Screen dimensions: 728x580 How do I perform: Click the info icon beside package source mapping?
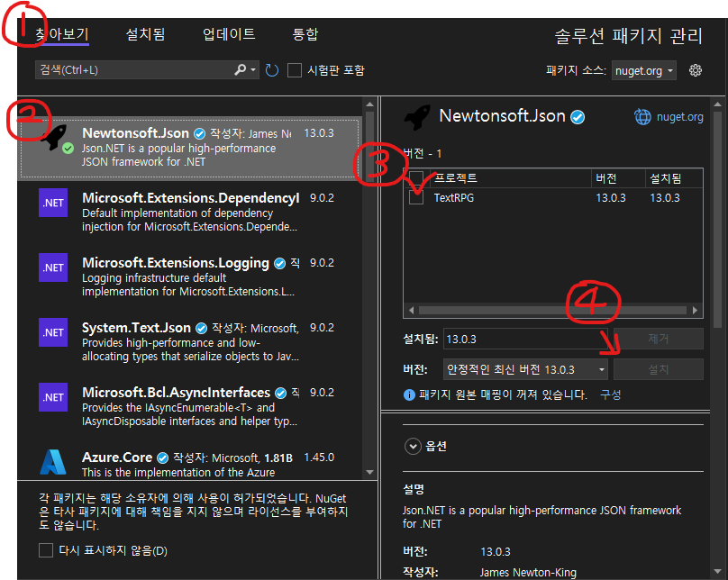[x=409, y=394]
